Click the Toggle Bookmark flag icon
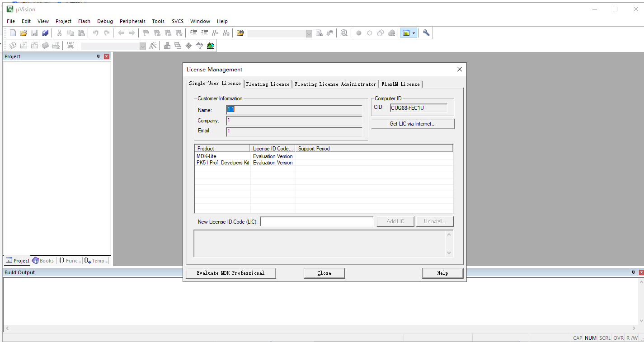This screenshot has height=342, width=644. [146, 33]
